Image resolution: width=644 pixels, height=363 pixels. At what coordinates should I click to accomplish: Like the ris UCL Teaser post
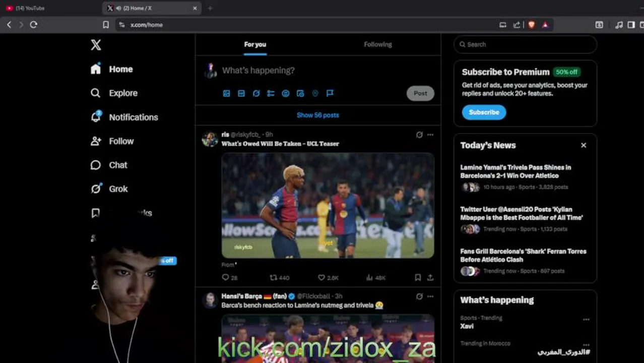328,277
